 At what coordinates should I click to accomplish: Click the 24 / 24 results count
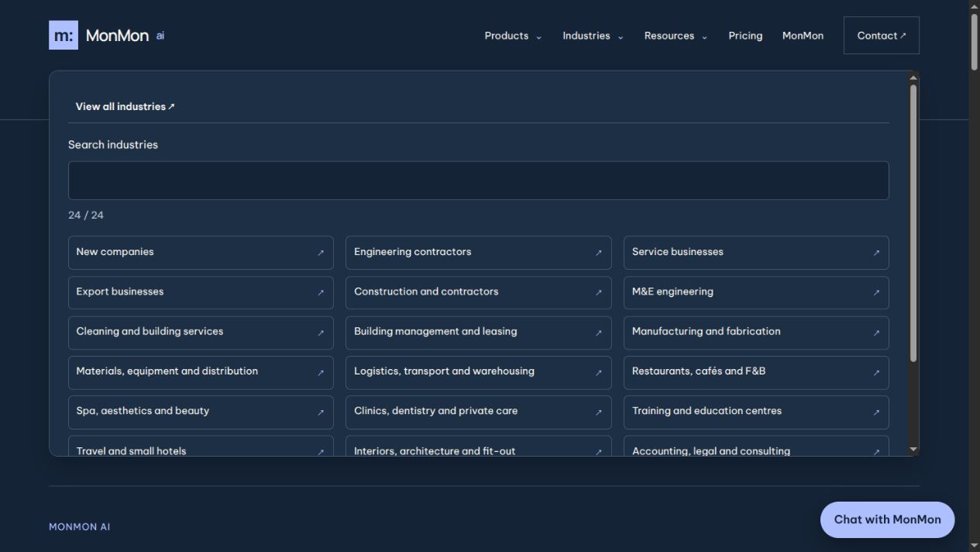coord(86,216)
